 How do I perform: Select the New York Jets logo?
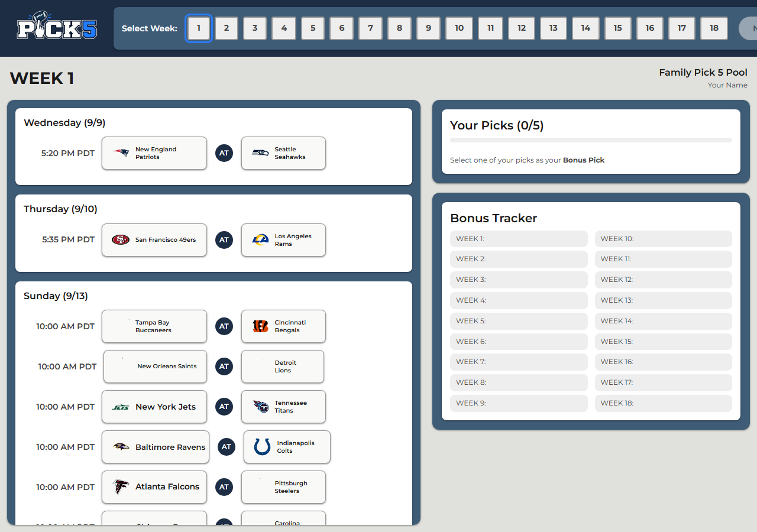(x=121, y=407)
